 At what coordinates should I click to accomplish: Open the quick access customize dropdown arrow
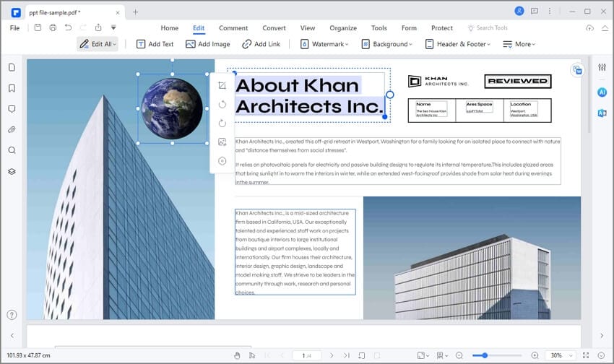tap(113, 27)
